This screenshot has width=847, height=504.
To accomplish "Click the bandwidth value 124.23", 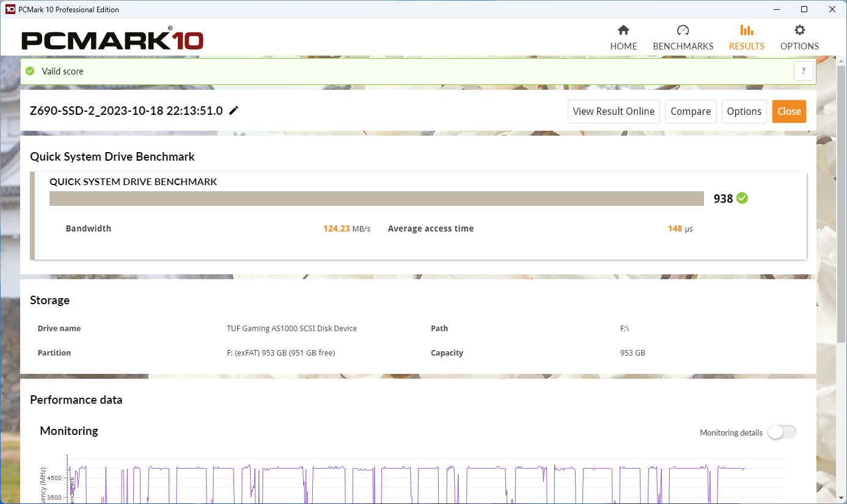I will click(x=337, y=228).
